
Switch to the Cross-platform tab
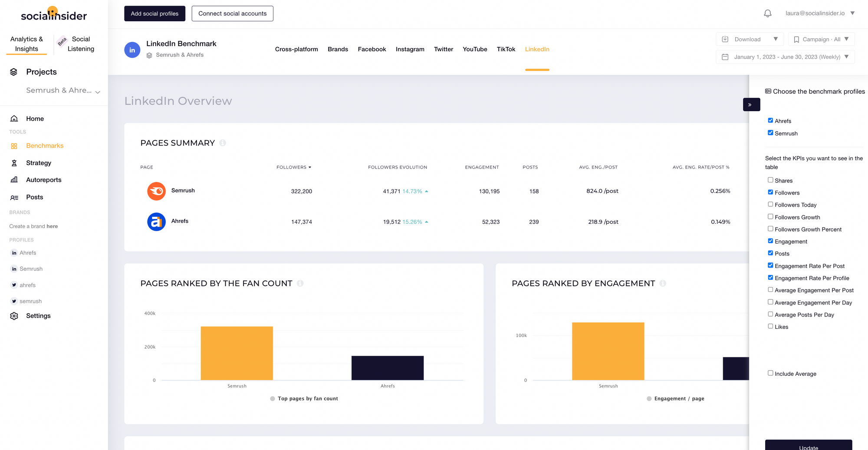click(296, 50)
